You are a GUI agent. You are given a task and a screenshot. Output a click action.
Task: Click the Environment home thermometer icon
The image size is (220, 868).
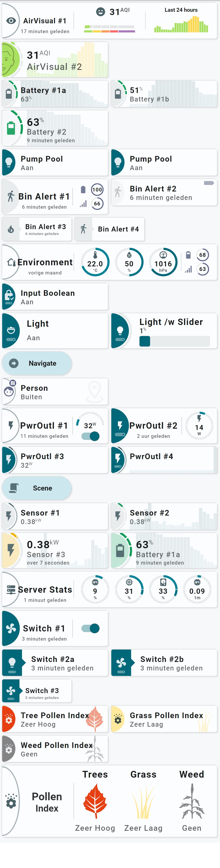[x=11, y=262]
